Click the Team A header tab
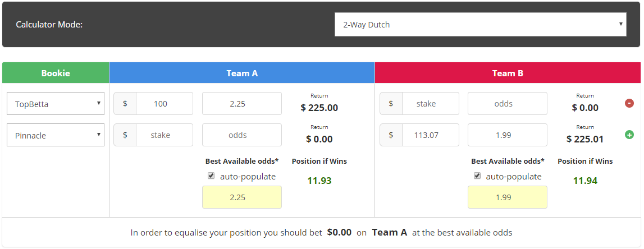The height and width of the screenshot is (249, 644). tap(242, 73)
